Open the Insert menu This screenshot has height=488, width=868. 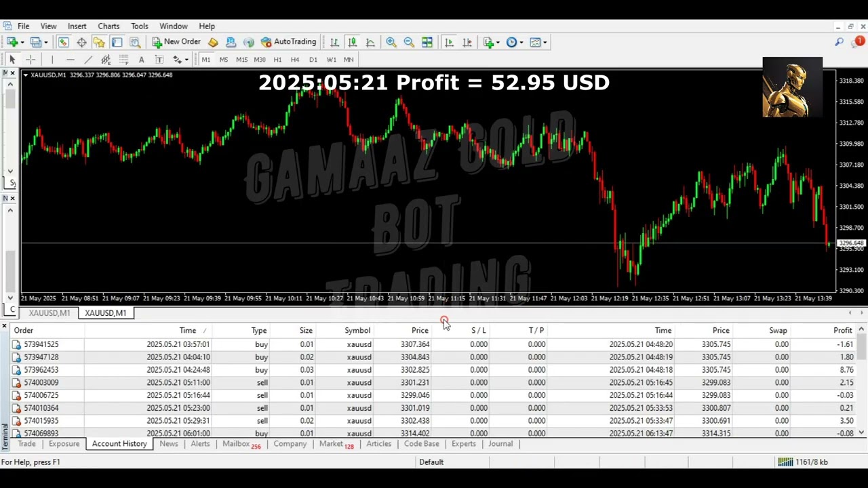click(77, 26)
